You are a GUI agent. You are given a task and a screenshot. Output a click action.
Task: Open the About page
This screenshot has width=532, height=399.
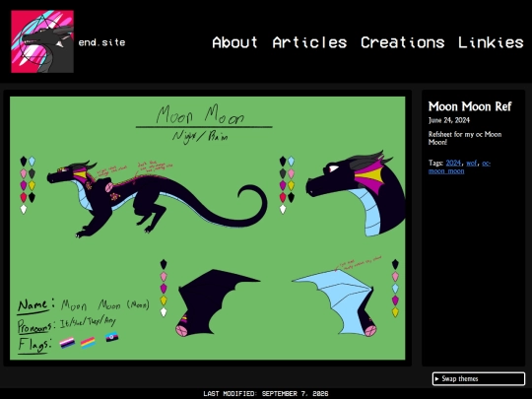coord(234,42)
